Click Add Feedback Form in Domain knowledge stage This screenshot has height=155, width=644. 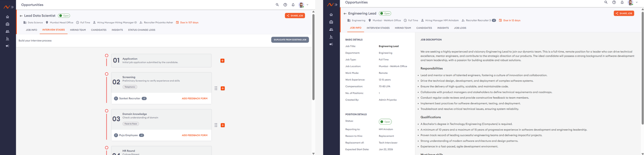pyautogui.click(x=194, y=135)
